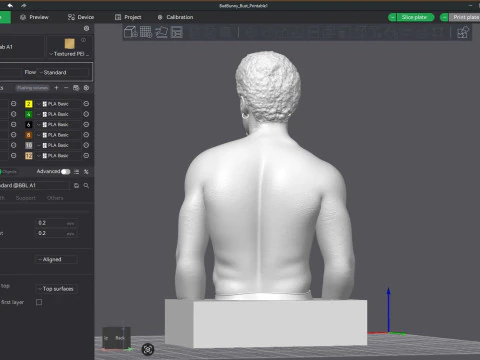
Task: Click the Undo arrow in the title bar
Action: tap(10, 5)
